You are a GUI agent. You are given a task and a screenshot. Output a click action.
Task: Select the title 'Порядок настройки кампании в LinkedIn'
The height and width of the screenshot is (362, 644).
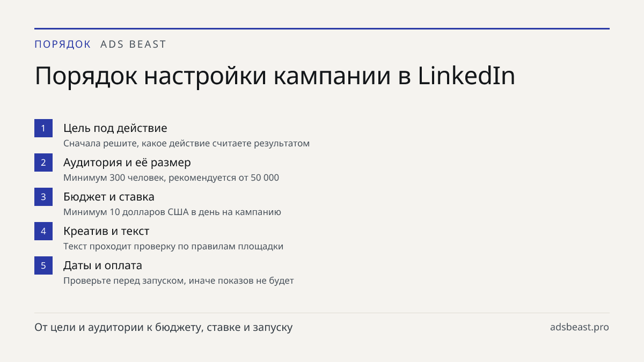pos(275,76)
